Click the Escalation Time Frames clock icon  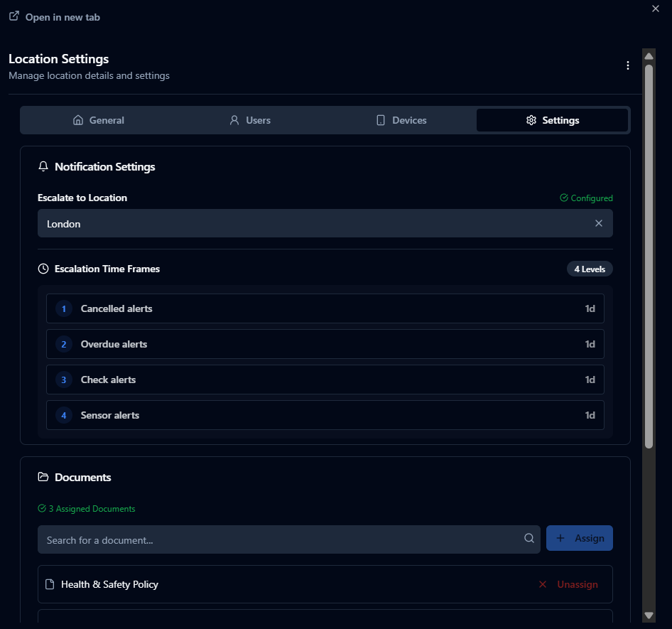coord(43,269)
